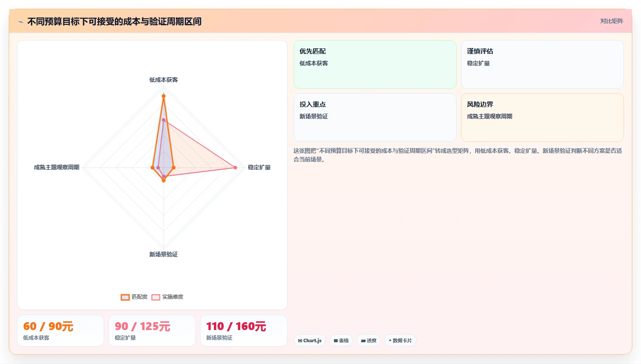Click 低成本获客 caption under 60 / 90元
The image size is (641, 364).
pos(36,338)
